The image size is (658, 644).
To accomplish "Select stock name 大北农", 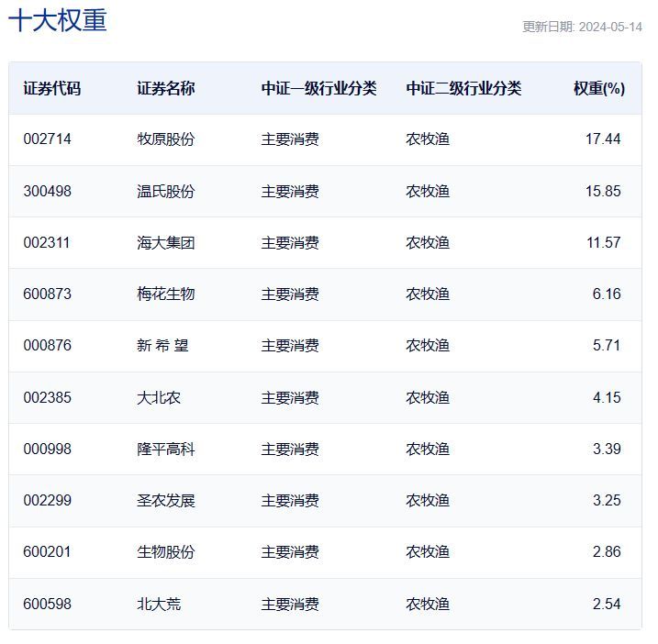I will coord(159,397).
